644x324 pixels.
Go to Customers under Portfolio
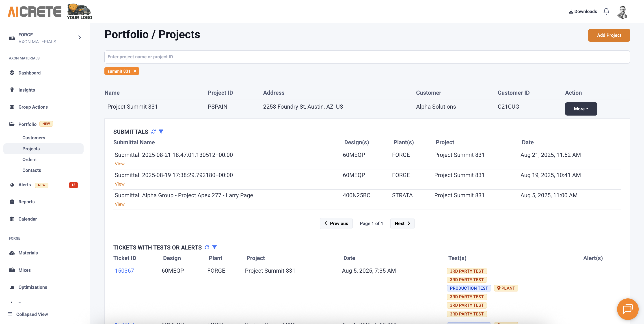pyautogui.click(x=34, y=138)
